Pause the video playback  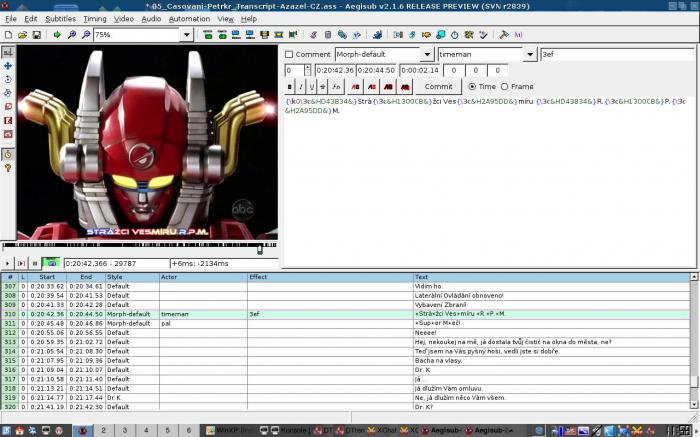pyautogui.click(x=35, y=263)
